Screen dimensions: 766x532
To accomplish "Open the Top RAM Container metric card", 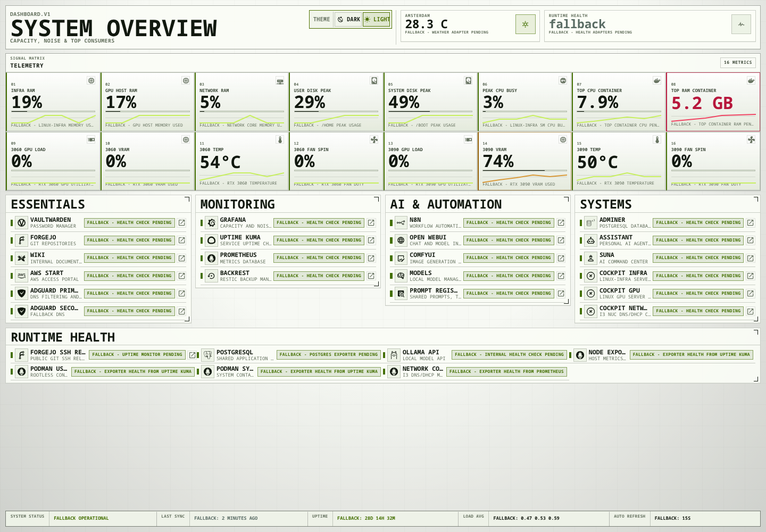I will coord(713,102).
